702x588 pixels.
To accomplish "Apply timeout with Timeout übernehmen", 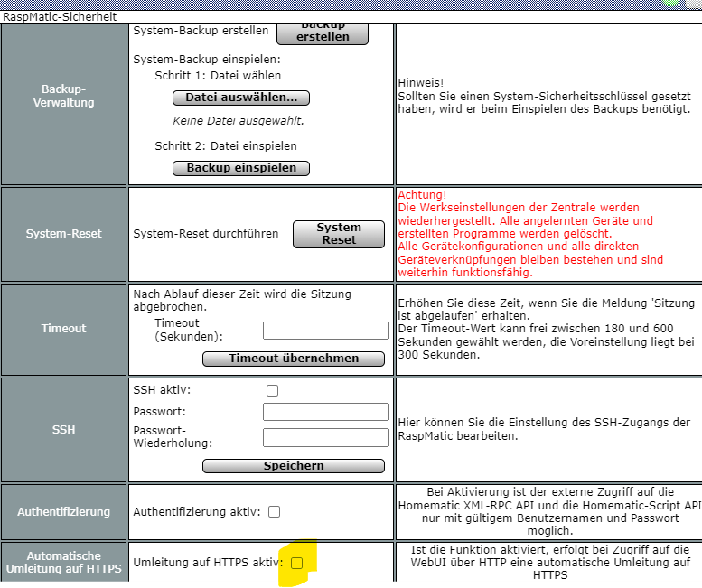I will [294, 359].
